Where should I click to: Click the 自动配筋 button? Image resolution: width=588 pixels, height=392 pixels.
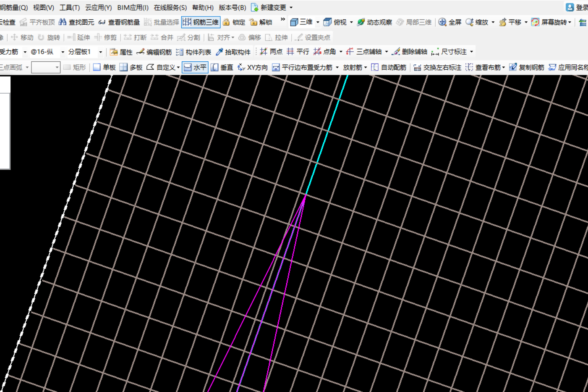click(x=389, y=67)
